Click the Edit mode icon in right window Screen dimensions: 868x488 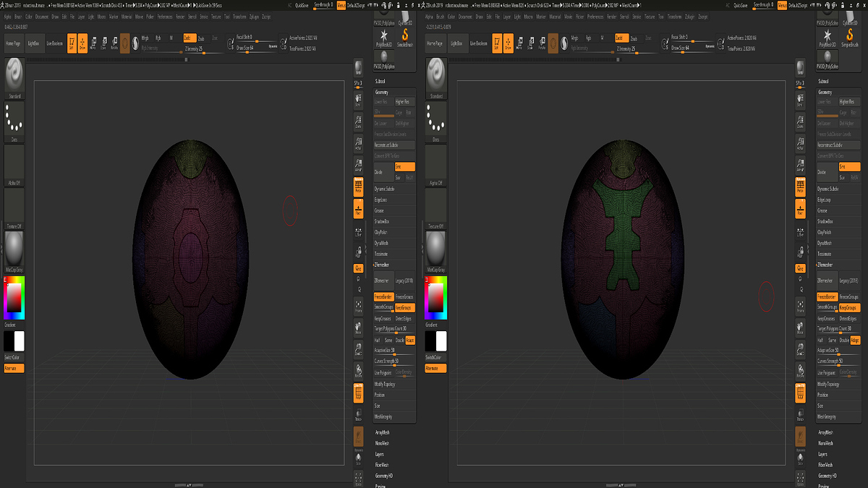coord(496,43)
